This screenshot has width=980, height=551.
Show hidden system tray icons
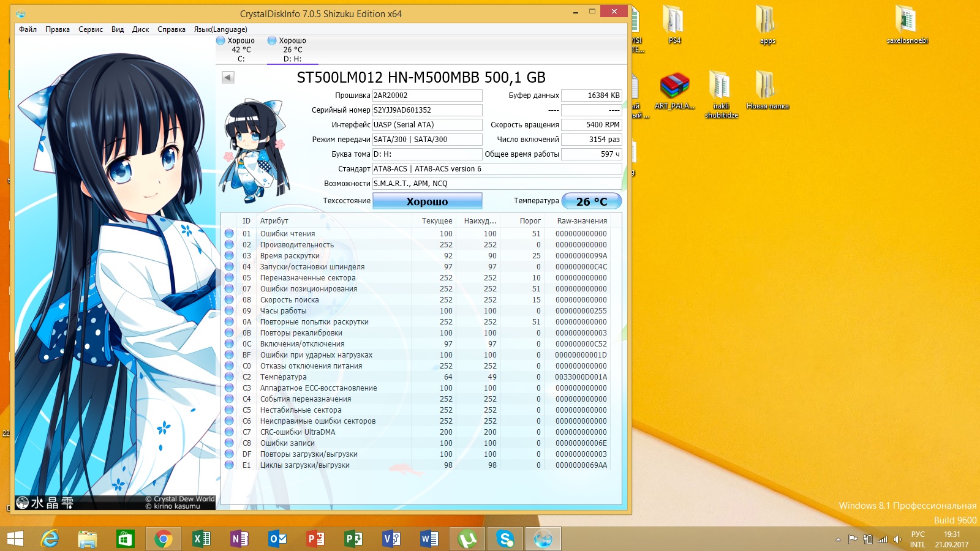(x=838, y=539)
